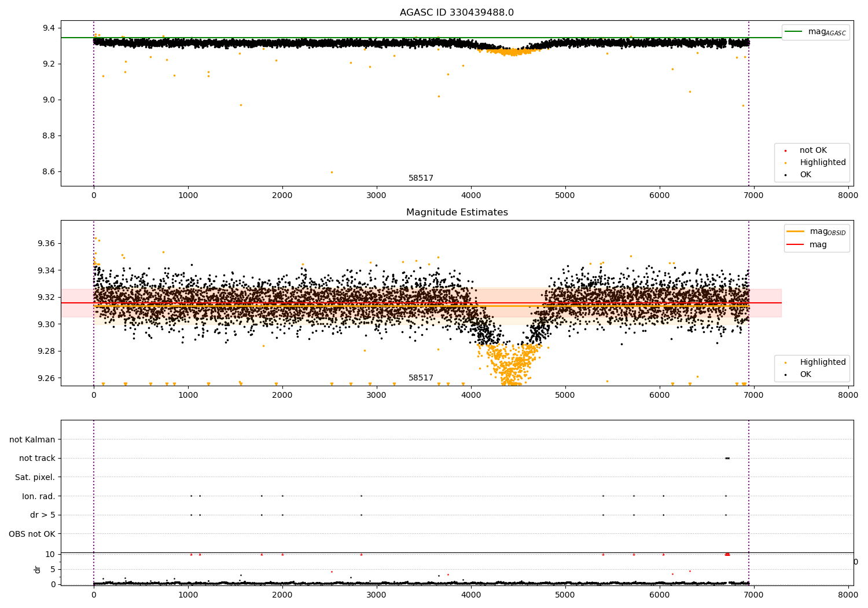The width and height of the screenshot is (868, 608).
Task: Click the 'dr > 5' row label
Action: click(x=43, y=515)
